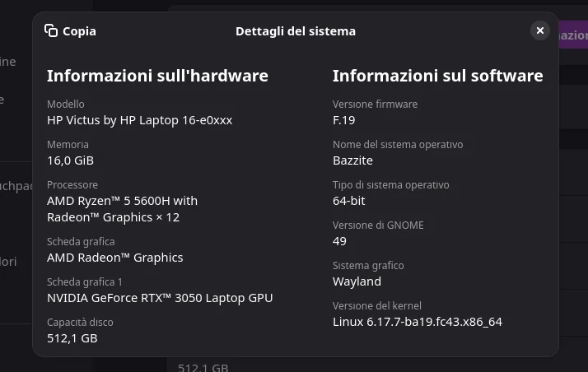
Task: Click the Linux kernel version string
Action: 417,322
